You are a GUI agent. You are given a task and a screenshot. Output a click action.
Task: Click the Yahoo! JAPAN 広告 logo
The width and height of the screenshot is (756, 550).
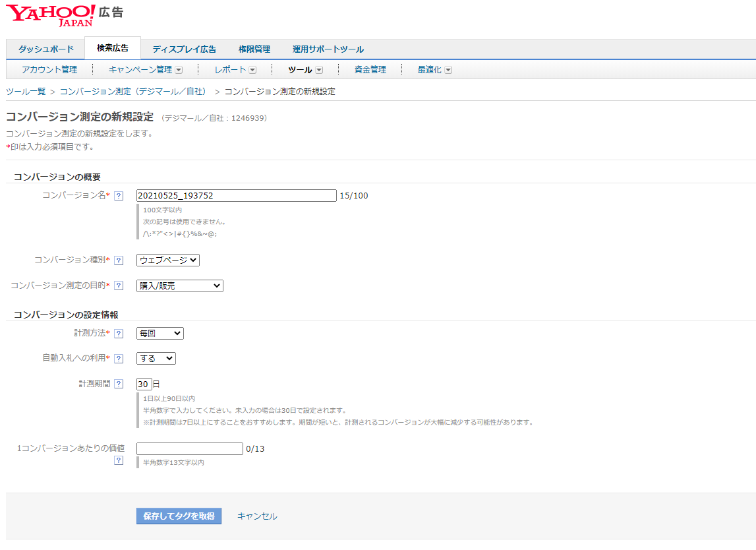pos(65,15)
